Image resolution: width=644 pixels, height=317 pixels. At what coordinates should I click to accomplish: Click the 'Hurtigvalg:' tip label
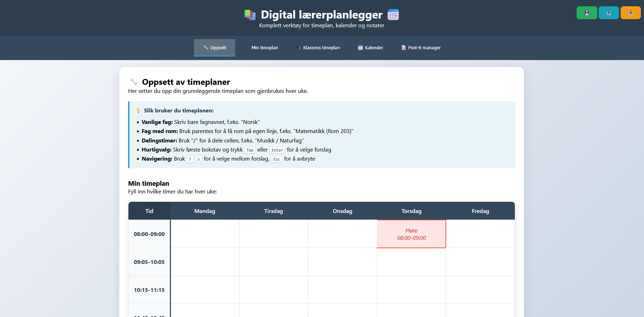coord(156,149)
